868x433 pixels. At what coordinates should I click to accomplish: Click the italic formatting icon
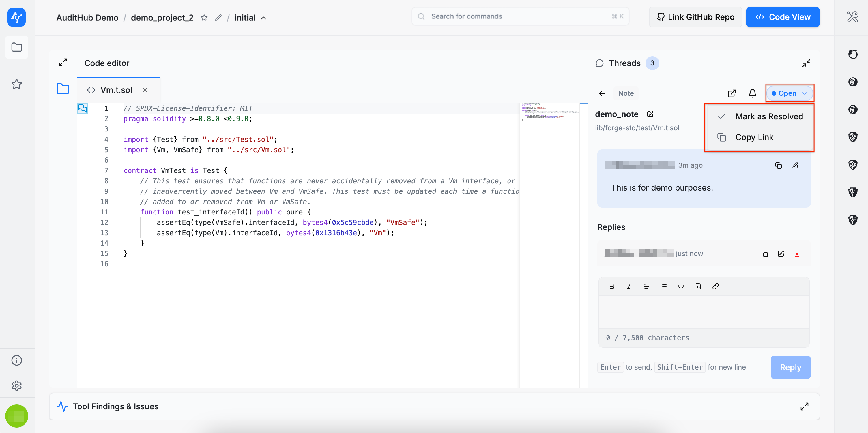pyautogui.click(x=629, y=286)
